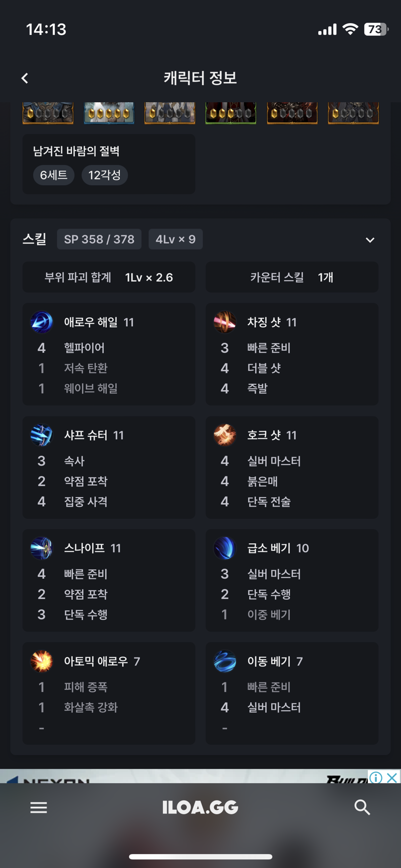Image resolution: width=401 pixels, height=868 pixels.
Task: Collapse the 스킬 section with the chevron
Action: (x=370, y=240)
